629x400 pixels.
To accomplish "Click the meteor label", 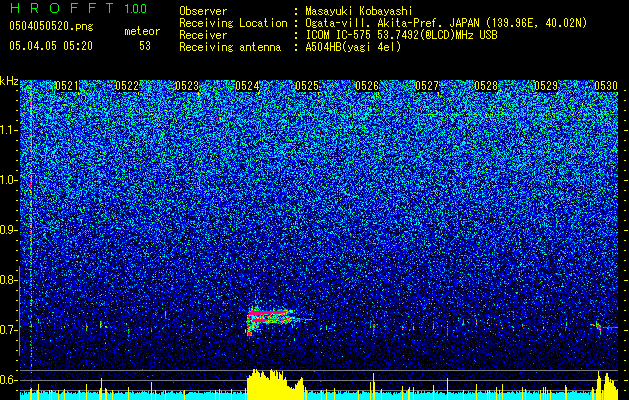I will pyautogui.click(x=142, y=31).
